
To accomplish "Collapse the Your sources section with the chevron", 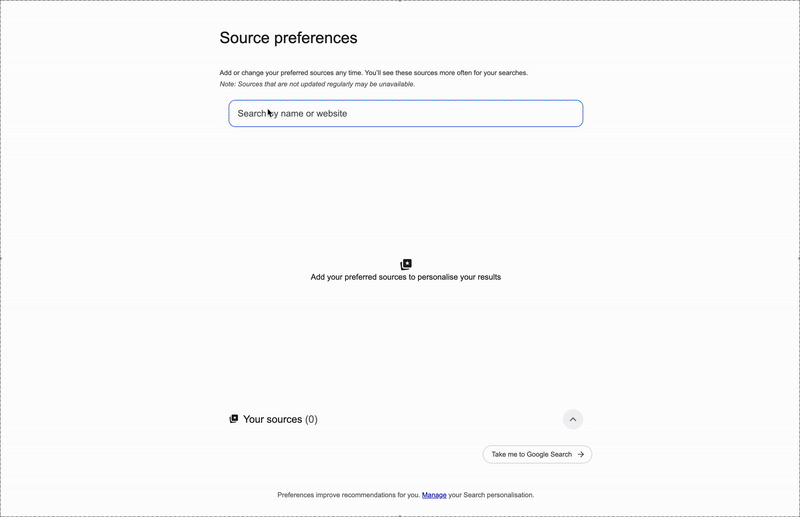I will coord(573,419).
